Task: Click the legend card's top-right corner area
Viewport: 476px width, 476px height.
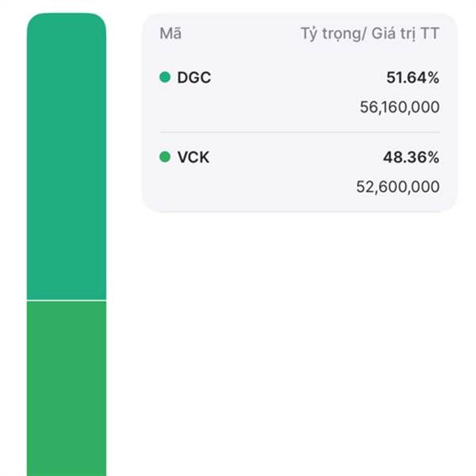Action: (446, 22)
